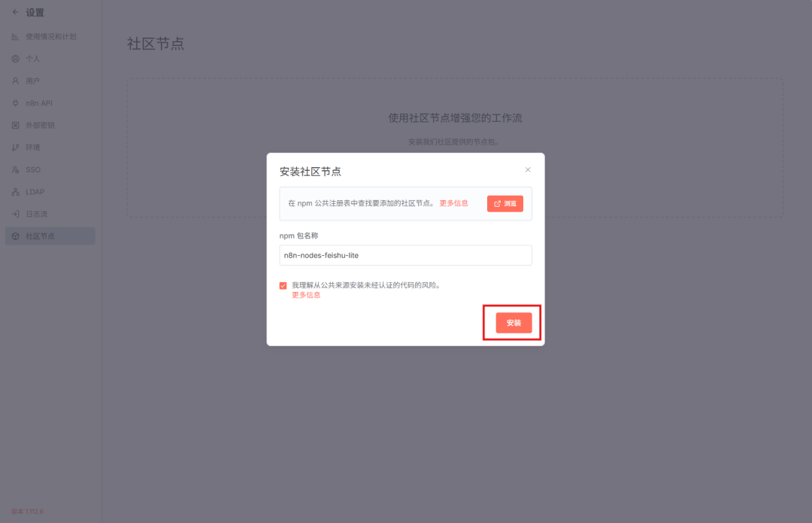The image size is (812, 523).
Task: Open 更多信息 link under risk checkbox
Action: [x=306, y=295]
